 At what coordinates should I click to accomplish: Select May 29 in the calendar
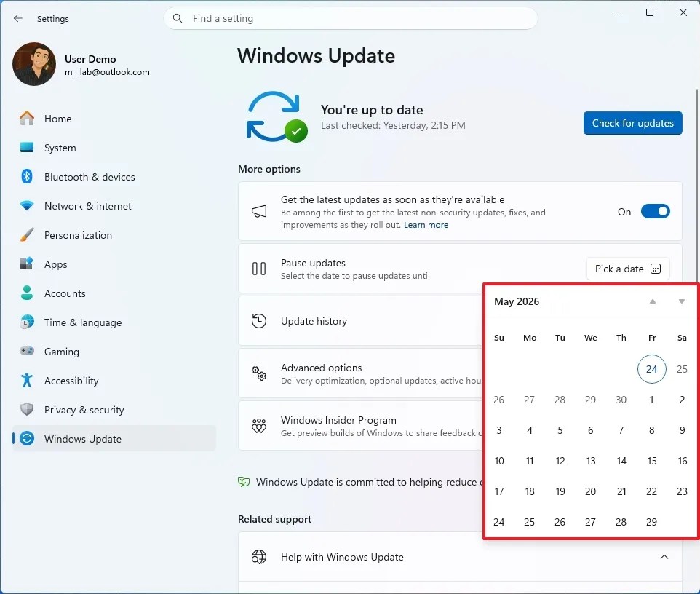click(651, 522)
